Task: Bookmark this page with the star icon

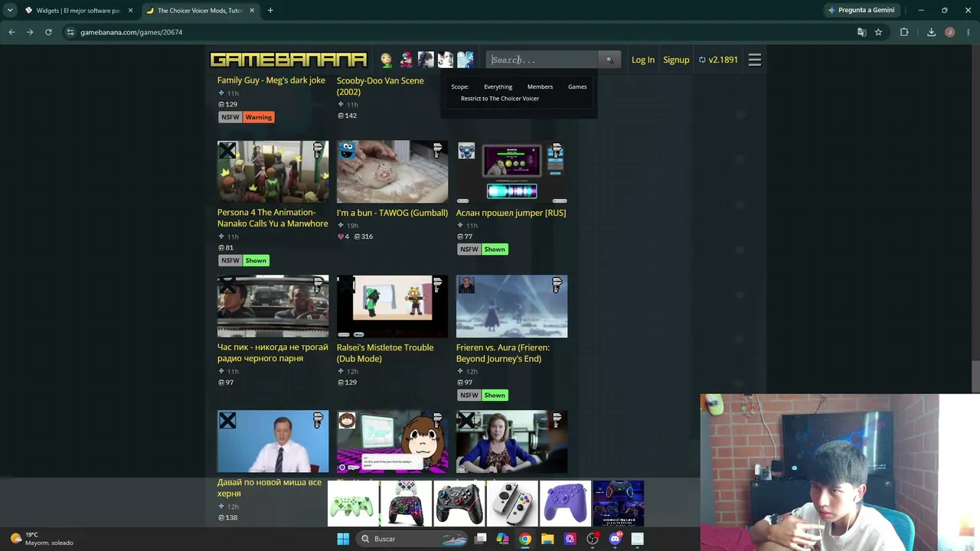Action: coord(878,32)
